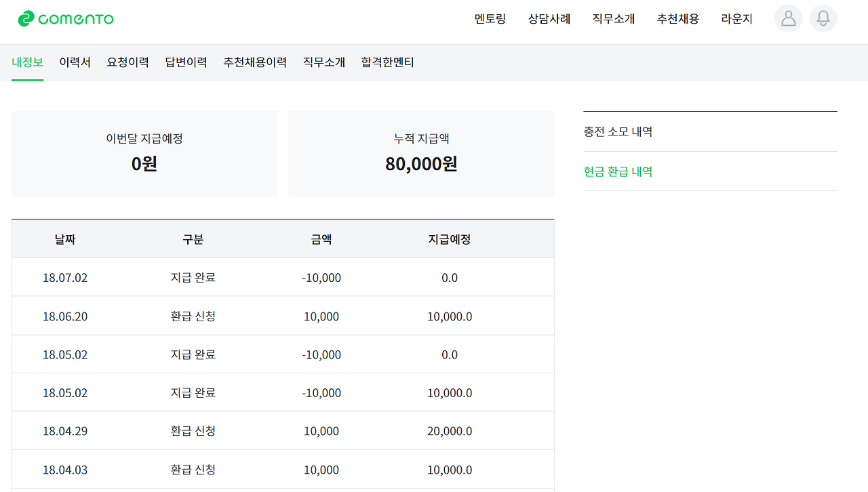Open the user profile icon
Viewport: 868px width, 492px height.
[x=788, y=18]
